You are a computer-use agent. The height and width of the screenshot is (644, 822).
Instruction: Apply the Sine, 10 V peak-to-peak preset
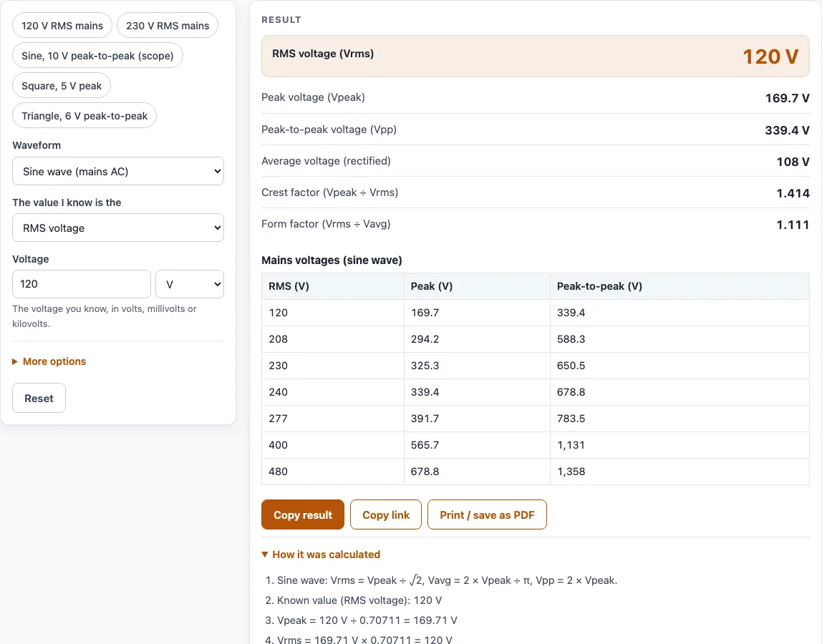pyautogui.click(x=97, y=56)
